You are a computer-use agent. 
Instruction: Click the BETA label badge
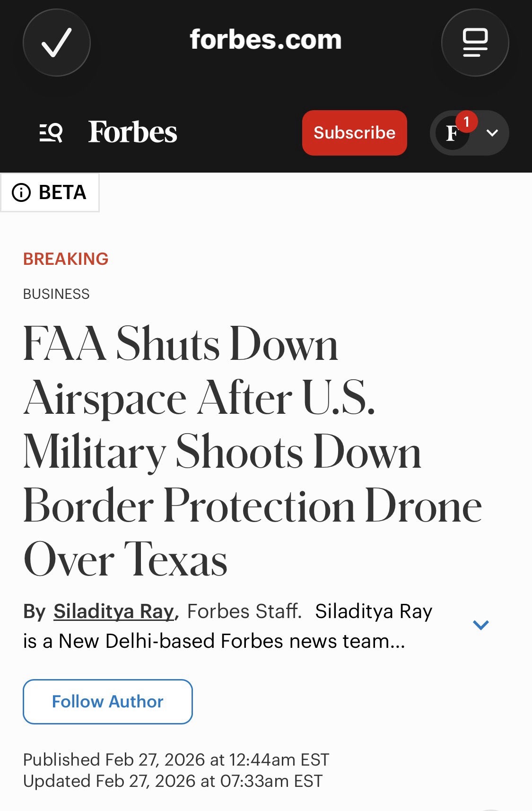click(62, 192)
